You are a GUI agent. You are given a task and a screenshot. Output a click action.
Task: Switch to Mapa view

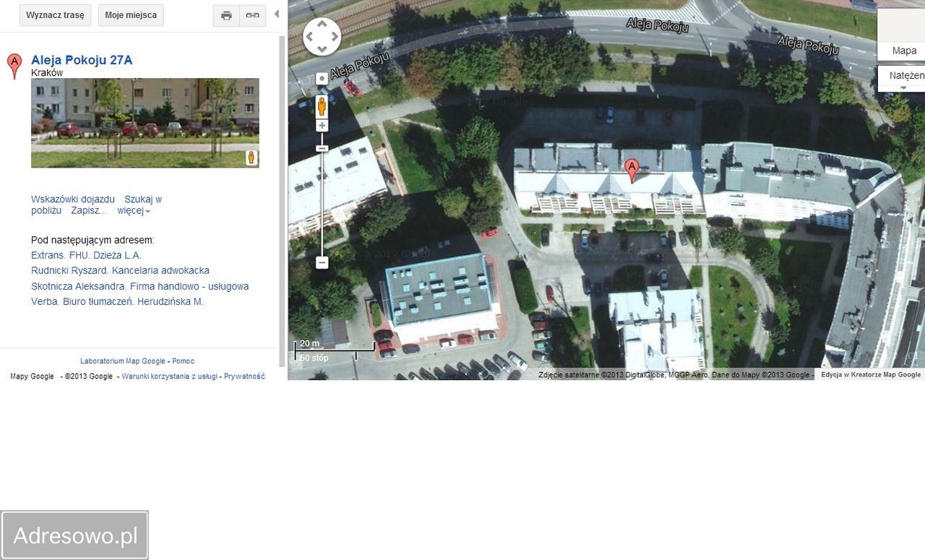903,51
